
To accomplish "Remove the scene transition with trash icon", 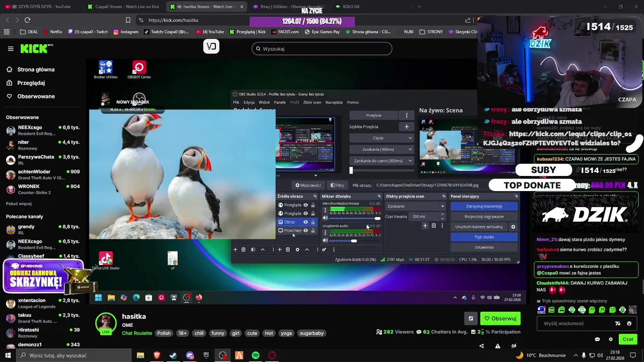I will (x=434, y=226).
